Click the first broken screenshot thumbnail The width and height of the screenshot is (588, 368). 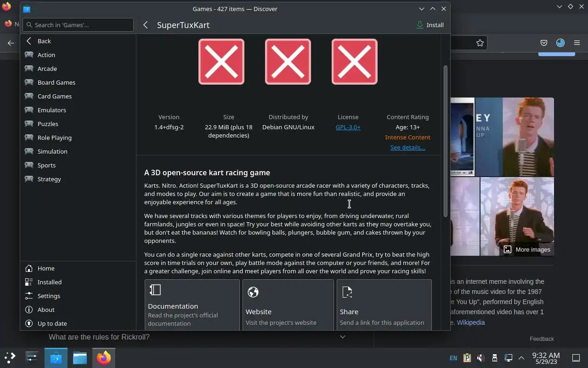[221, 62]
